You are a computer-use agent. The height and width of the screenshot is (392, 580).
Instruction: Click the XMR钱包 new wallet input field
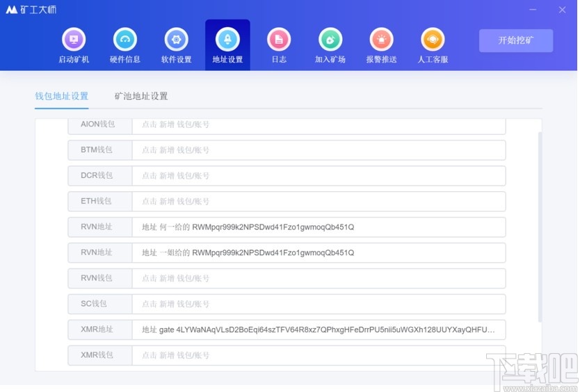click(319, 355)
